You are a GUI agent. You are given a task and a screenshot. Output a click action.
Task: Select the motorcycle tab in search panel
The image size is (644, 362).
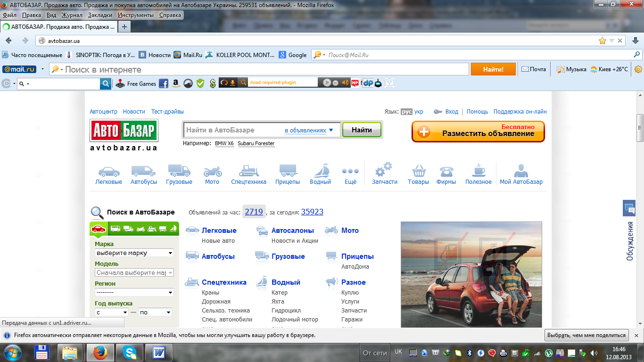[x=140, y=229]
